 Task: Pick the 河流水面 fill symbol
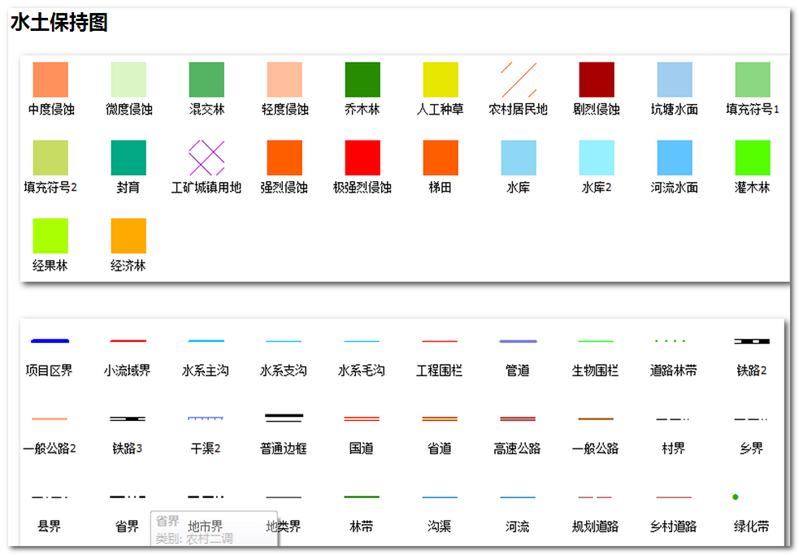(674, 157)
